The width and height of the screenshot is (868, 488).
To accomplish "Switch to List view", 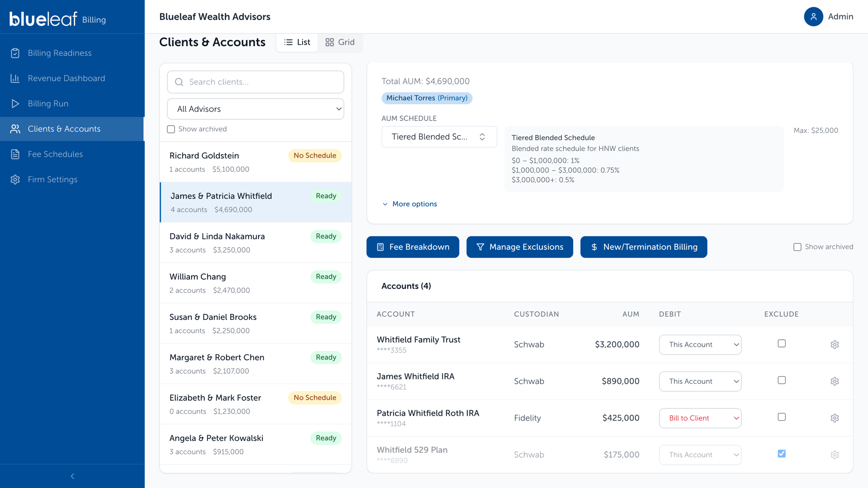I will coord(297,42).
